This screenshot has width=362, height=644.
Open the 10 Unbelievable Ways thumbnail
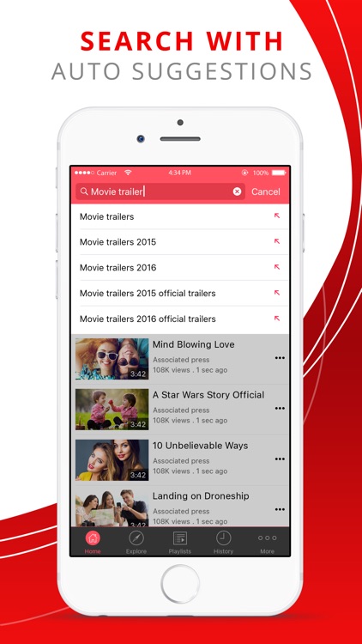(x=112, y=460)
